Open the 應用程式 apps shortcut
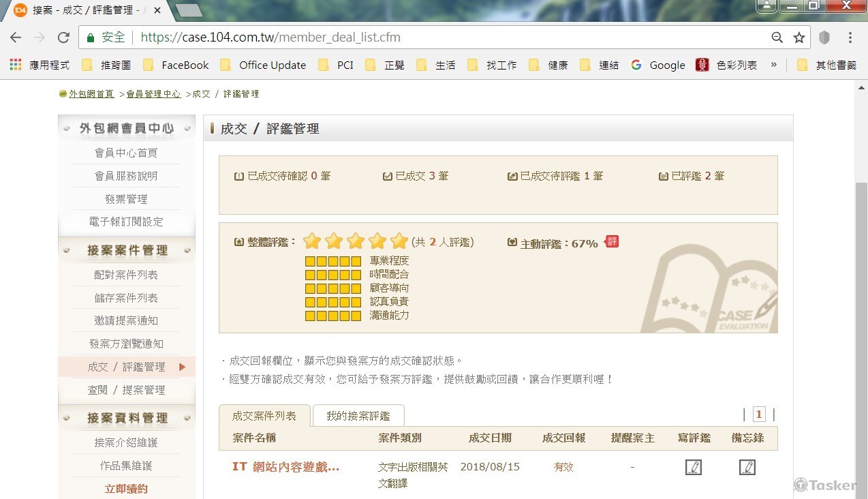 [41, 65]
